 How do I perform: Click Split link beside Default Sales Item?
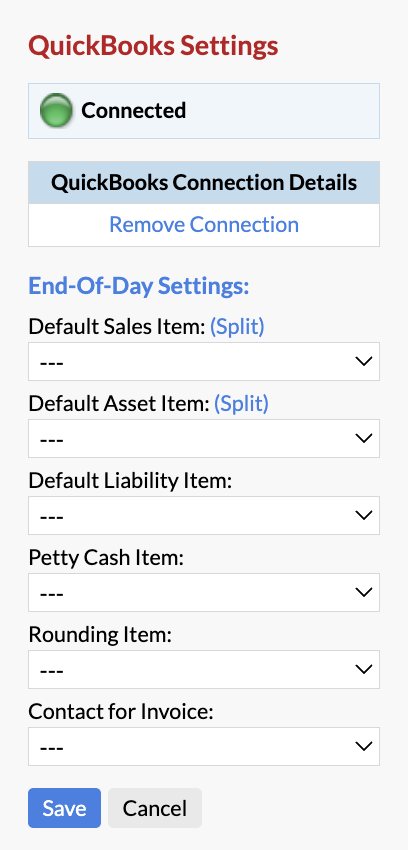237,327
